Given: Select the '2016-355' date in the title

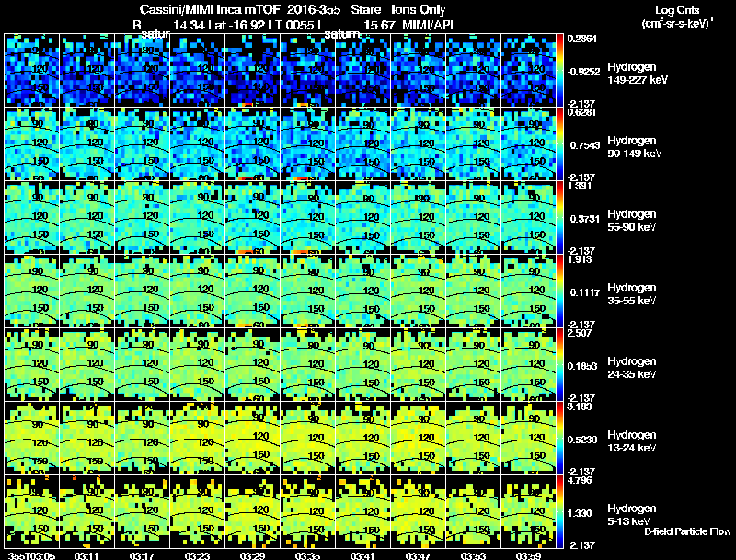Looking at the screenshot, I should [314, 9].
